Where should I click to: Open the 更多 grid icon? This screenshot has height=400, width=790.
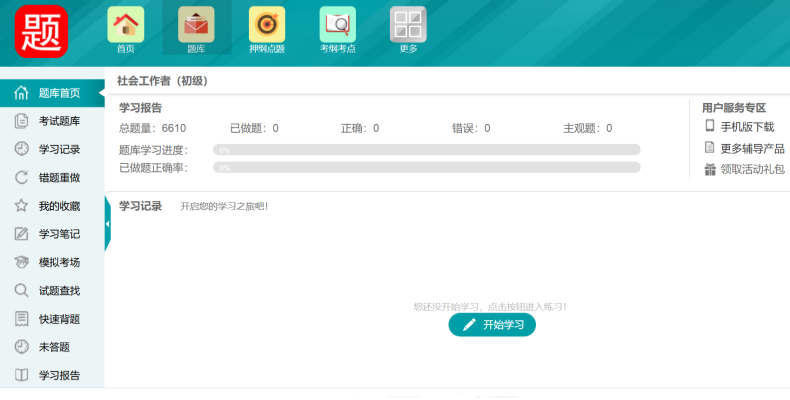[408, 25]
